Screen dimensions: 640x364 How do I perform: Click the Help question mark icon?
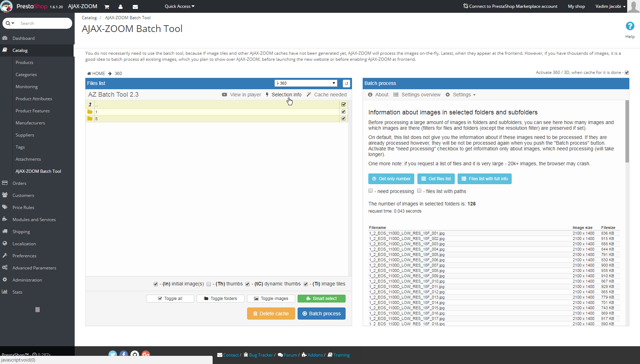coord(630,26)
